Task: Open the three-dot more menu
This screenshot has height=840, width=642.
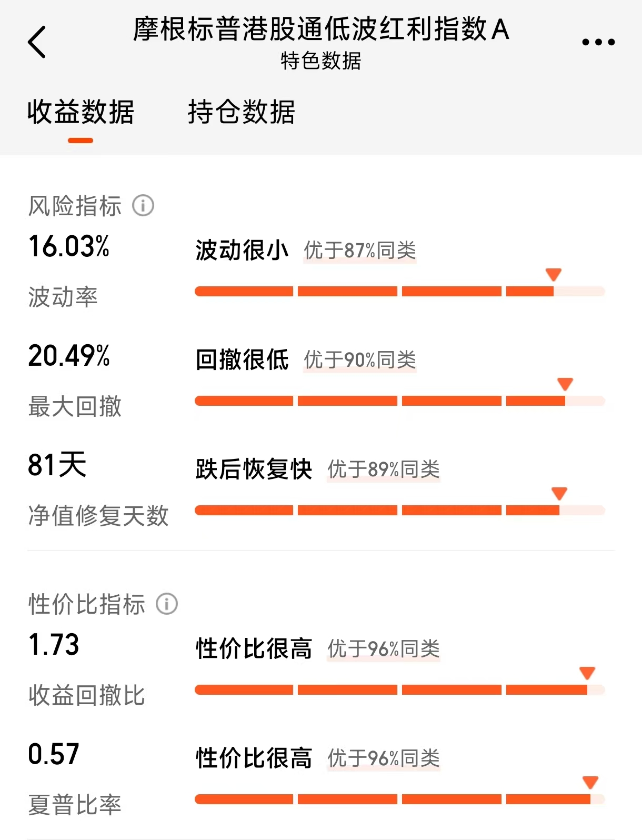Action: tap(598, 42)
